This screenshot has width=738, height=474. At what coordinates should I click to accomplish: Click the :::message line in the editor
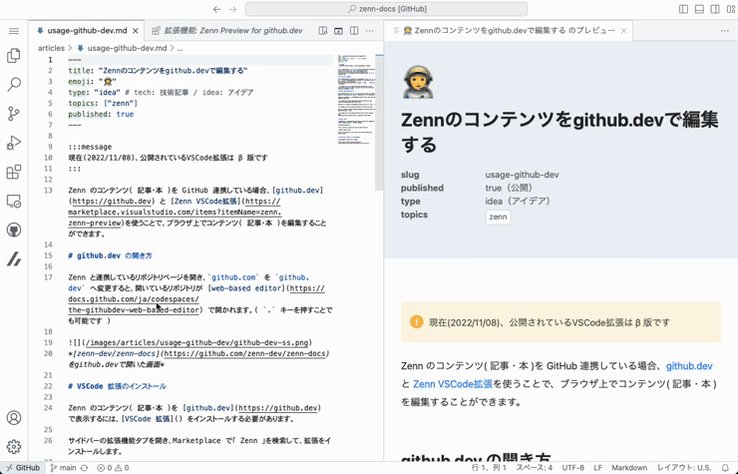point(90,147)
